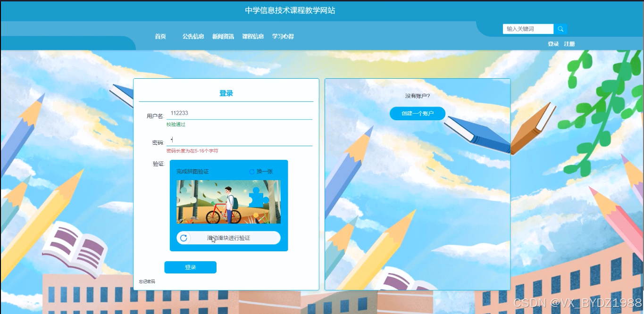
Task: Click the 输入关键词 search box
Action: (x=527, y=29)
